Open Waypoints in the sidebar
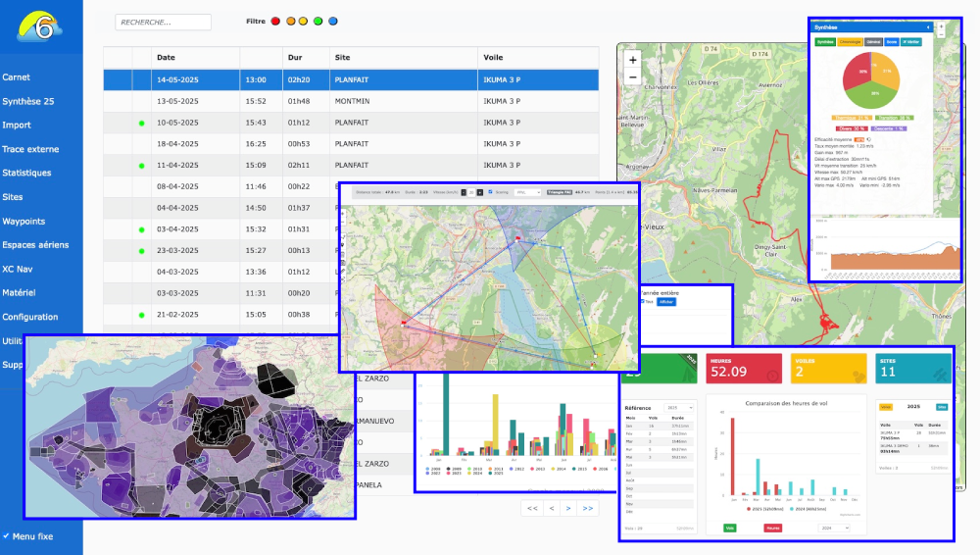The image size is (980, 555). tap(24, 222)
